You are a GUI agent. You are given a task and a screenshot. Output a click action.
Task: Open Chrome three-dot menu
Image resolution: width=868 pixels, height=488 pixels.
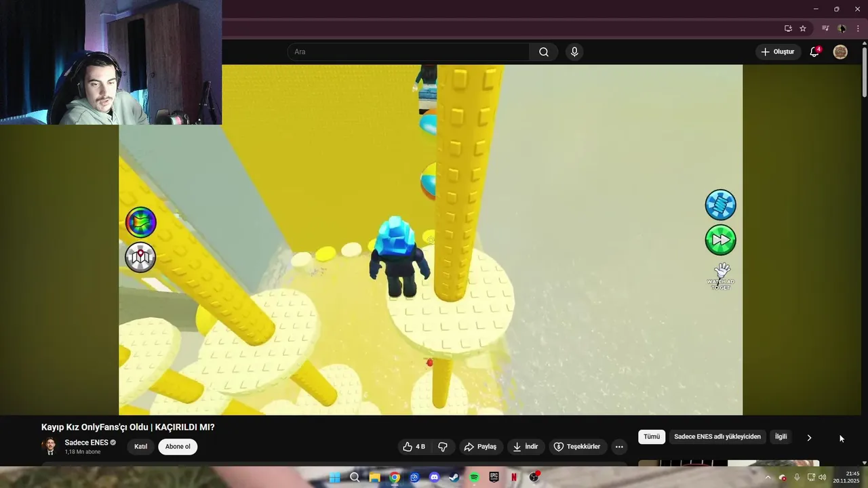pyautogui.click(x=858, y=28)
